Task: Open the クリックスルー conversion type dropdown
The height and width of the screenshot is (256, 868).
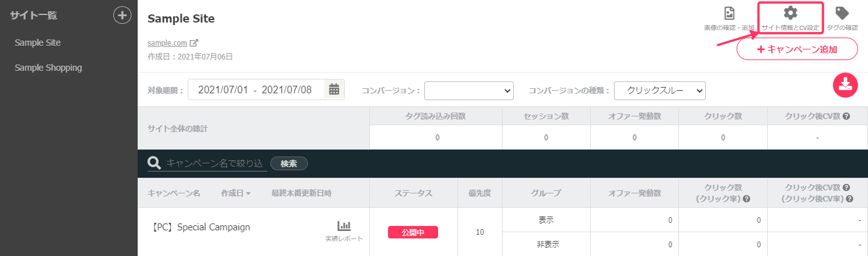Action: tap(660, 91)
